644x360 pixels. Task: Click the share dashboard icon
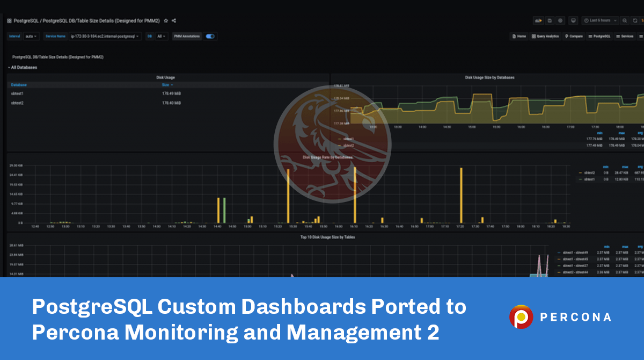tap(174, 20)
